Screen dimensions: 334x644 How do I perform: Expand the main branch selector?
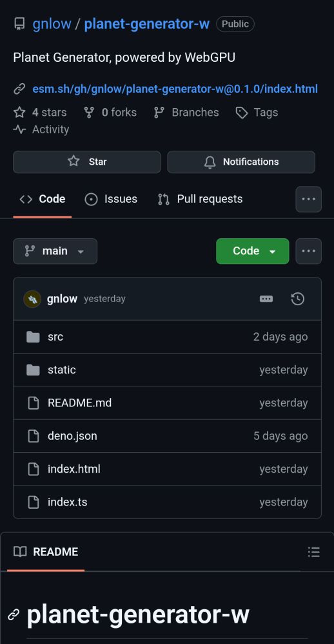coord(55,251)
